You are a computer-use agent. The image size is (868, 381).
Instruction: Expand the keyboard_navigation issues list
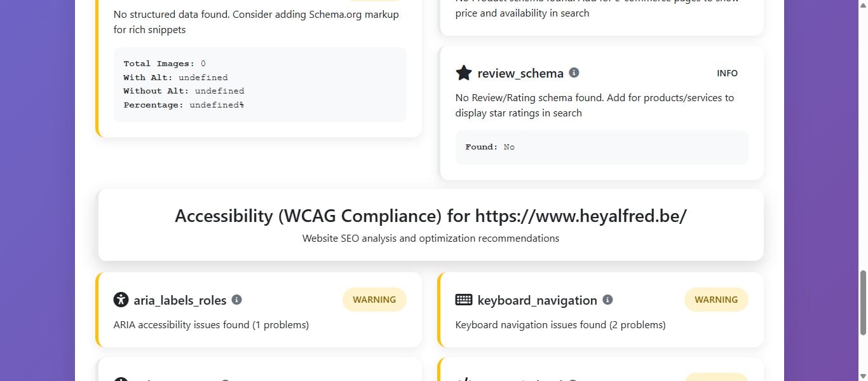(560, 324)
